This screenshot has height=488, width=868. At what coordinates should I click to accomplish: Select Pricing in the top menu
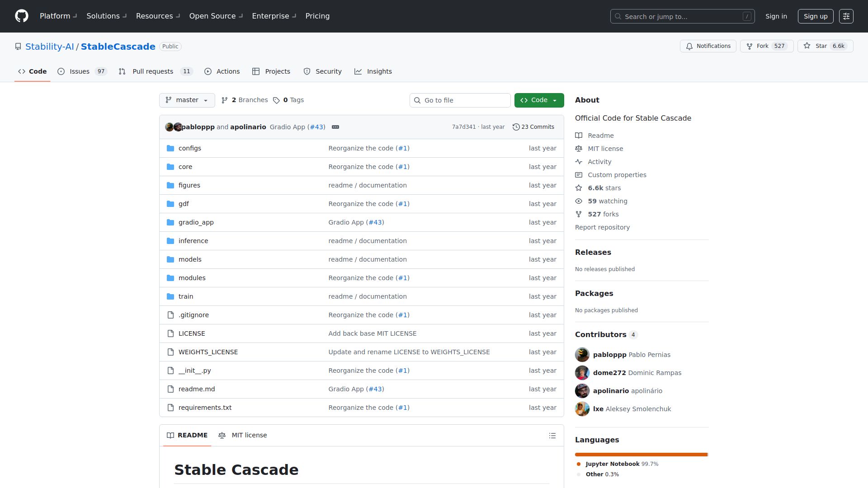317,16
